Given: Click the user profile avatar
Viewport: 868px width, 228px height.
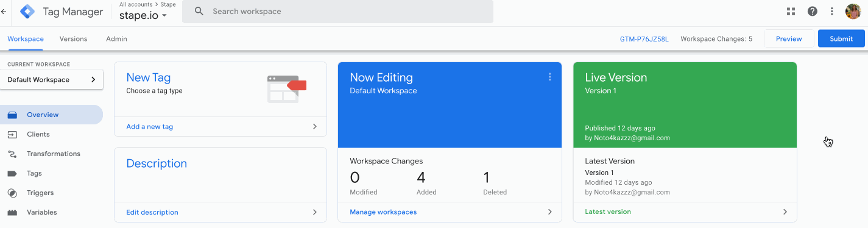Looking at the screenshot, I should pos(853,11).
